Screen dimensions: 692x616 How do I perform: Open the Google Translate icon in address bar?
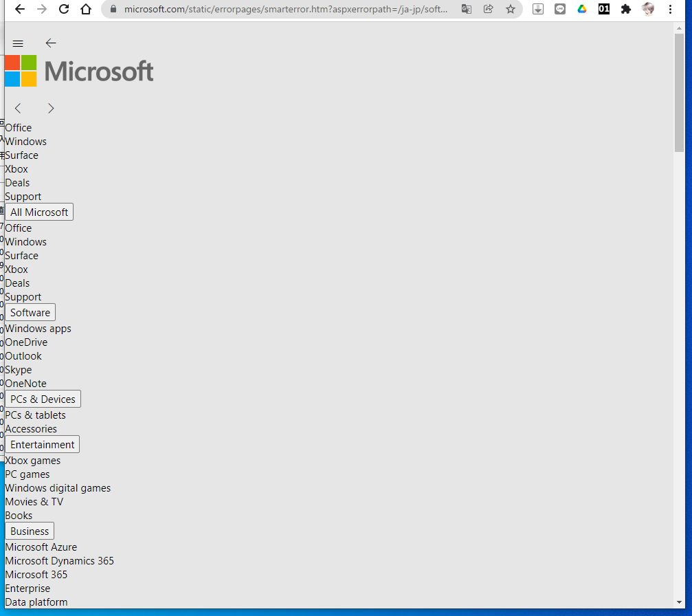(467, 9)
